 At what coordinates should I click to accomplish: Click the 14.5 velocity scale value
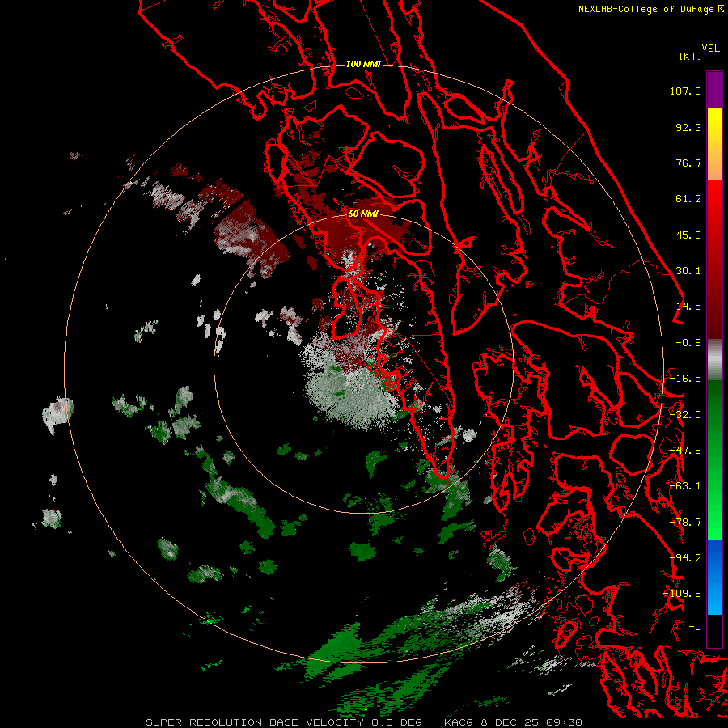pyautogui.click(x=688, y=307)
